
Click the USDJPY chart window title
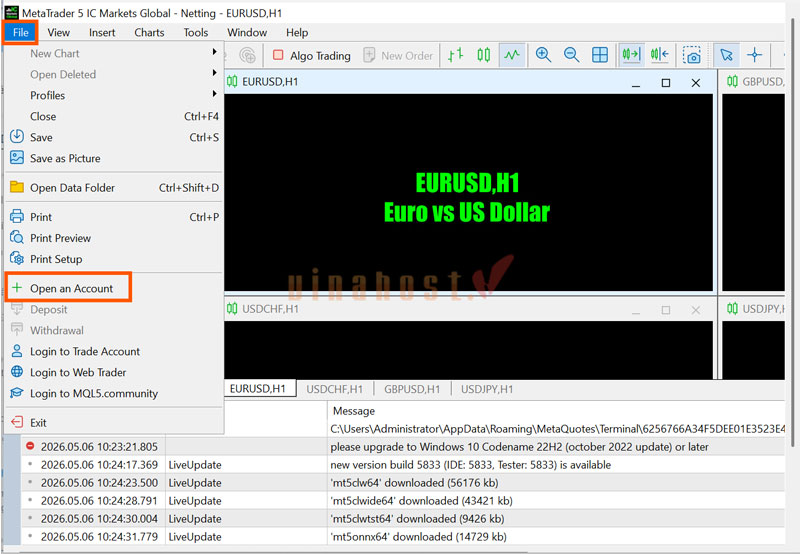tap(763, 309)
